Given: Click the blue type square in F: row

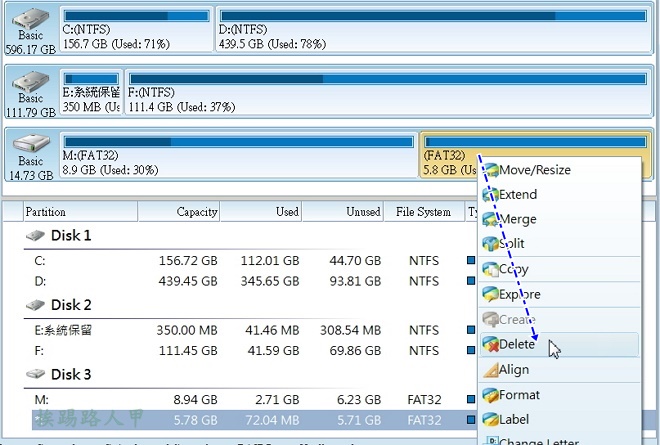Looking at the screenshot, I should point(471,350).
